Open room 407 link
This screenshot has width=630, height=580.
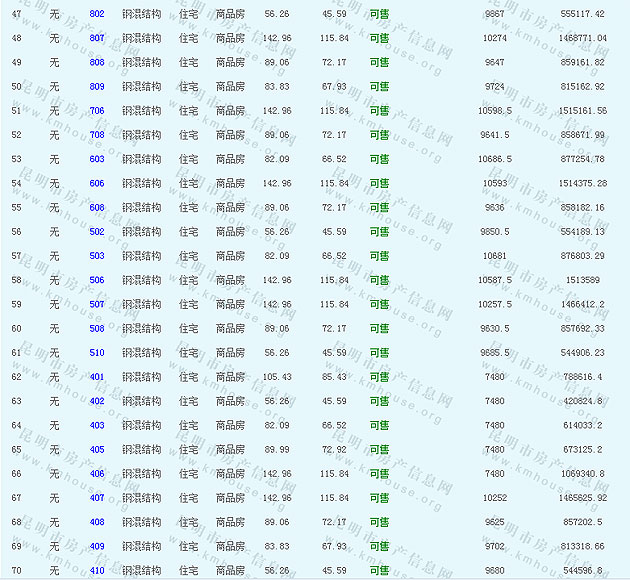pyautogui.click(x=97, y=498)
